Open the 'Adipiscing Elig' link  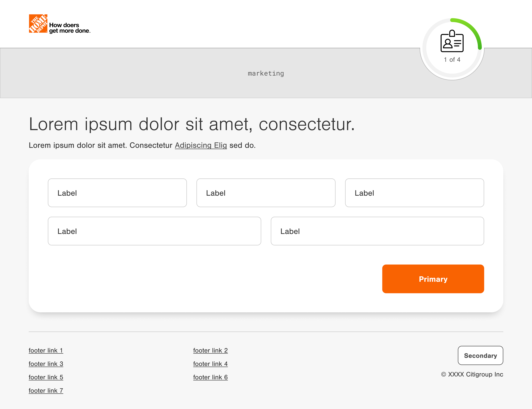click(201, 145)
